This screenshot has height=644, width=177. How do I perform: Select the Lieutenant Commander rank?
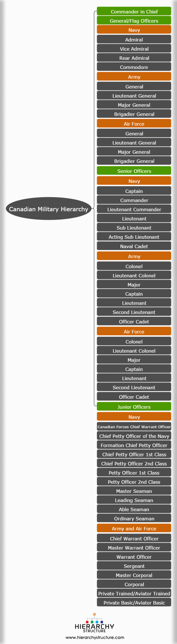(x=134, y=209)
